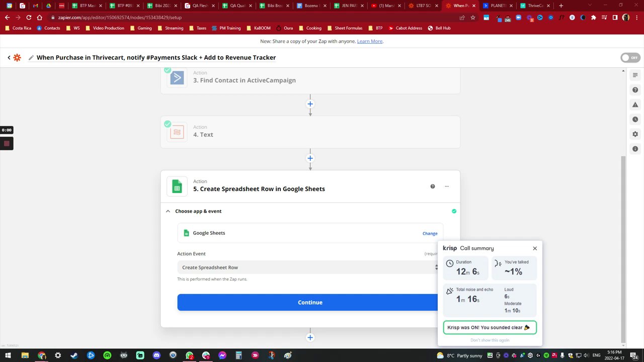Viewport: 644px width, 362px height.
Task: Open the Bell Hub bookmark
Action: [439, 28]
